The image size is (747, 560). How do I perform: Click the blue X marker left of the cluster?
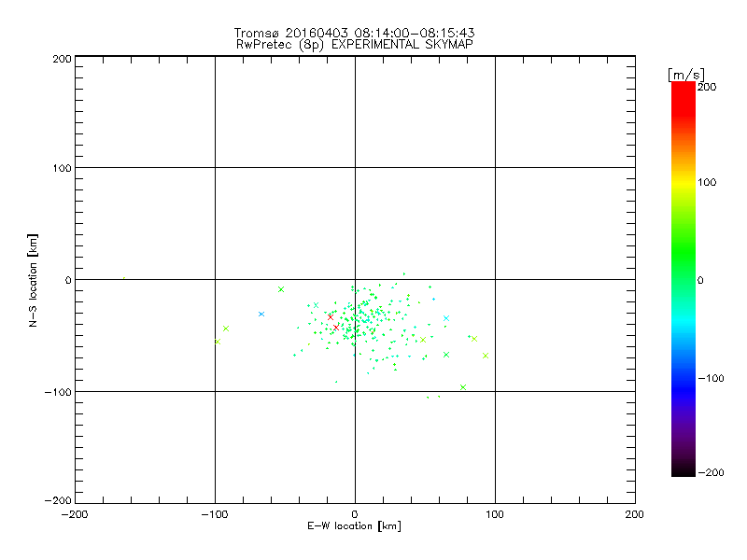pyautogui.click(x=261, y=314)
